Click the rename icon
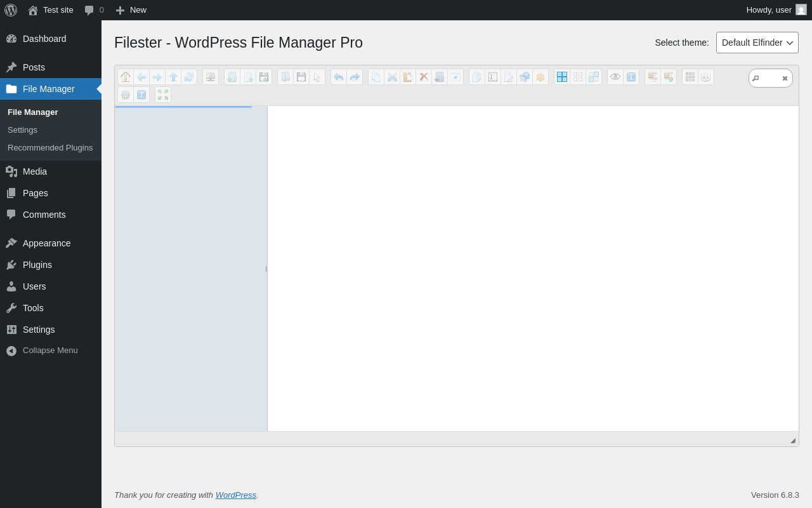 point(493,77)
